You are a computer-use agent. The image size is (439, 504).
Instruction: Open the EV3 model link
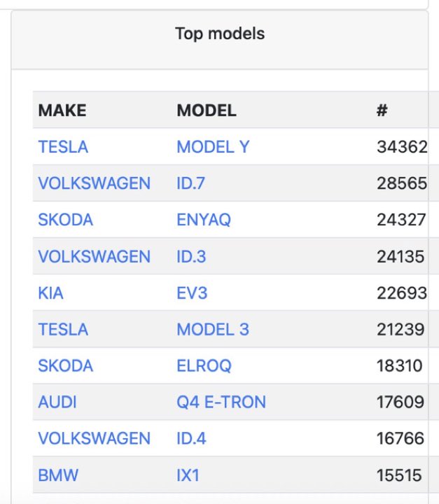tap(192, 293)
